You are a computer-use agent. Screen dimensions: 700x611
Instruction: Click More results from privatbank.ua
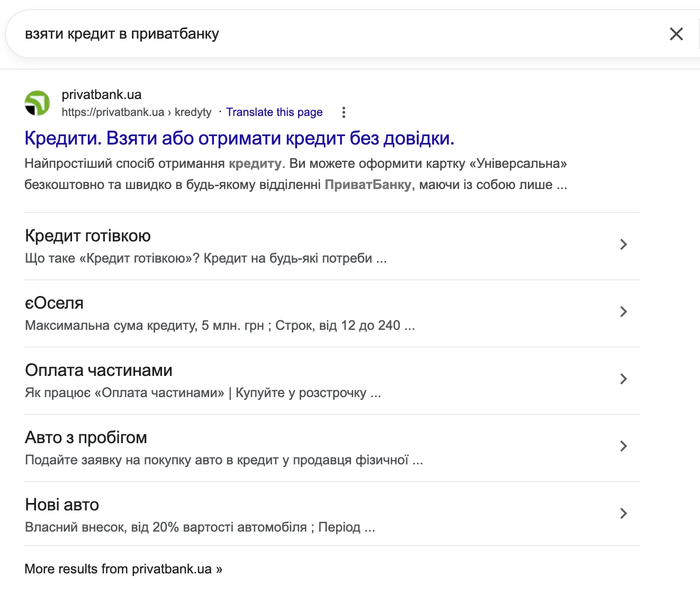[123, 569]
